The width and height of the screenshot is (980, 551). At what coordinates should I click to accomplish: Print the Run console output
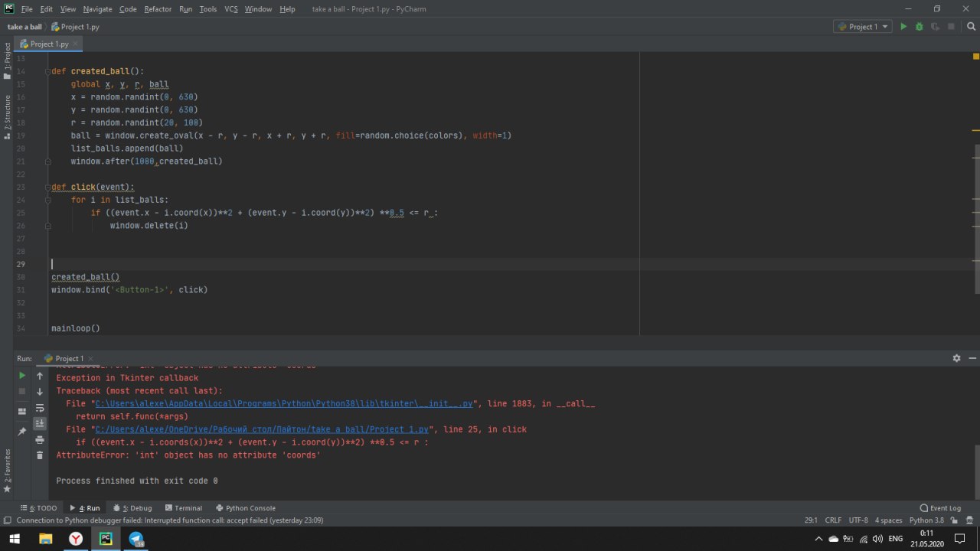point(40,439)
